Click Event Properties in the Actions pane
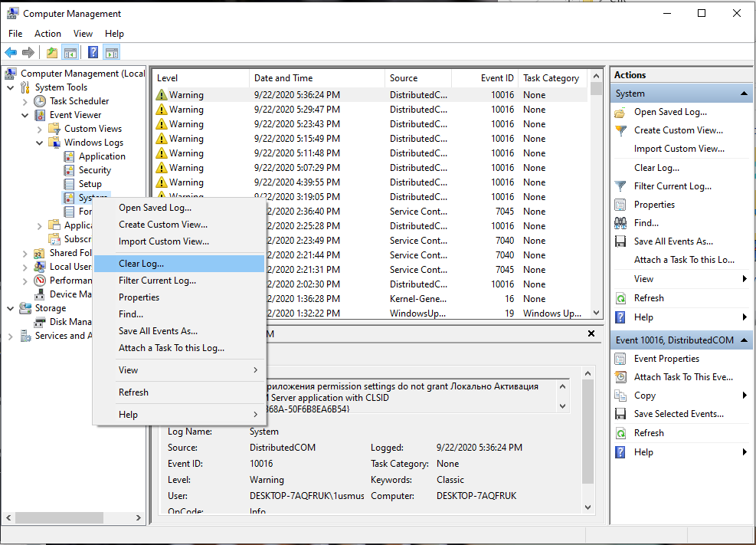Screen dimensions: 756x545 [666, 359]
